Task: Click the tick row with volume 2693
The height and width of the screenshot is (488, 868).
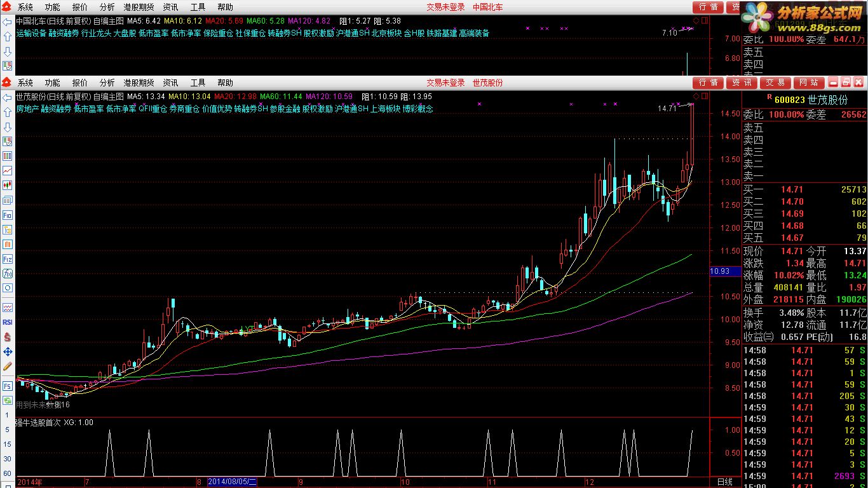Action: 805,476
